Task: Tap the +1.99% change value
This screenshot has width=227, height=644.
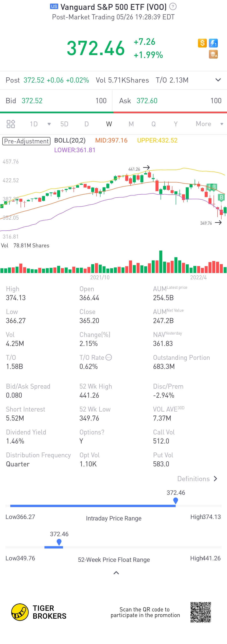Action: point(148,55)
